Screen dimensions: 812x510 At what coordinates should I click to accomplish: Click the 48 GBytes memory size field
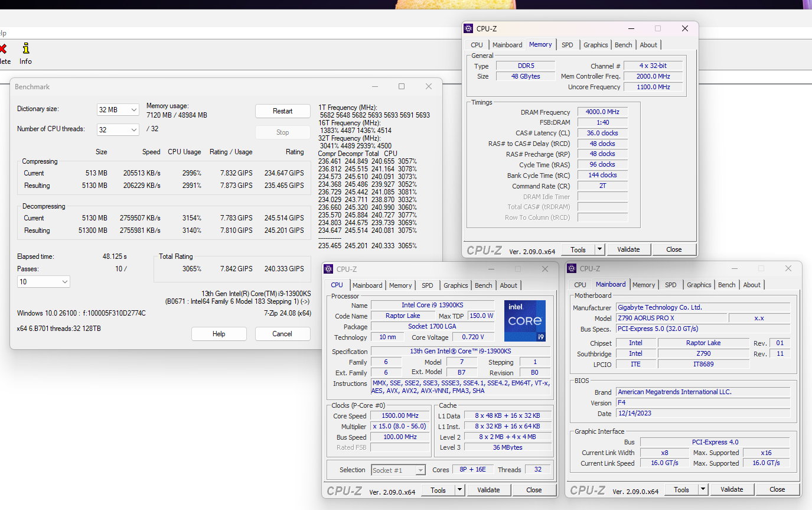526,76
